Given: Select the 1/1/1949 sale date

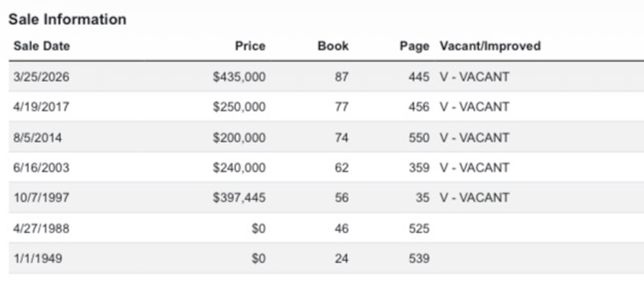Looking at the screenshot, I should [x=38, y=258].
